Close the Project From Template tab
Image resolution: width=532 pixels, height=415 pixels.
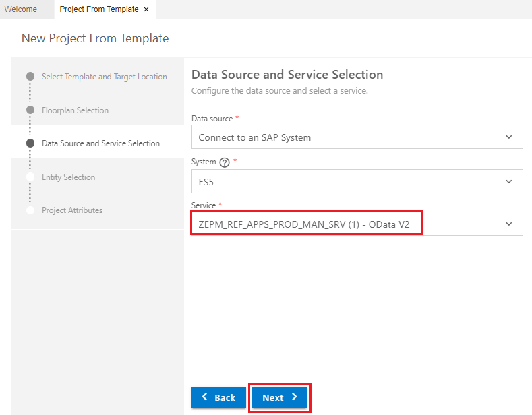click(x=146, y=9)
